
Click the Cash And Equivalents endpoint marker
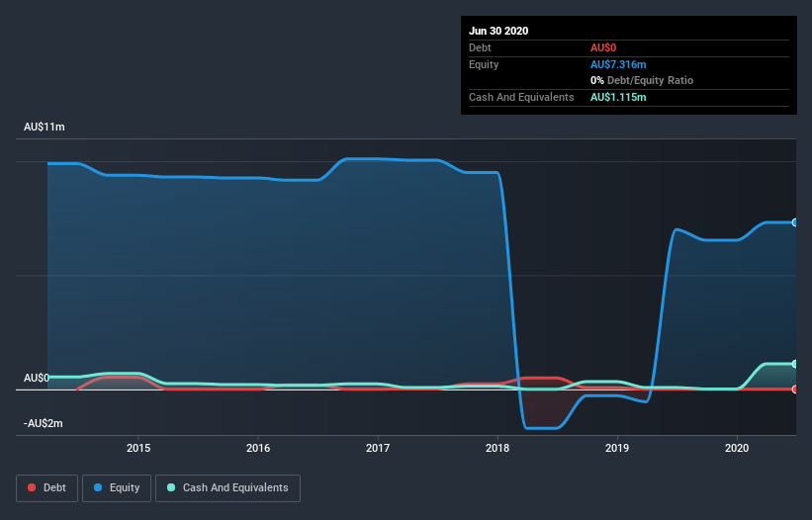(795, 364)
